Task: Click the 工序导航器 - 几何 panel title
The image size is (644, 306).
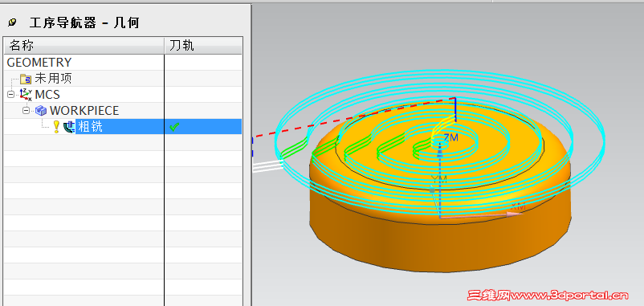Action: click(84, 22)
